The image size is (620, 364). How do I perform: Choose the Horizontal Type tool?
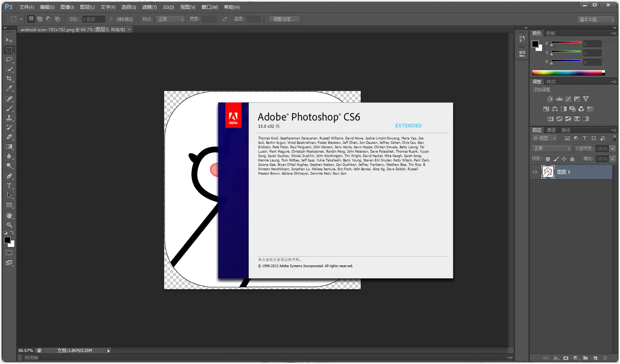[10, 185]
